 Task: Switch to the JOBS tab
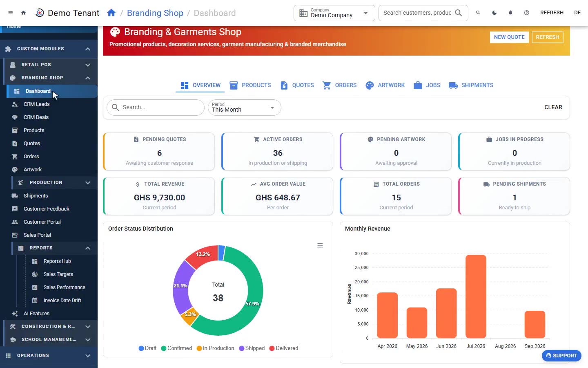(427, 85)
